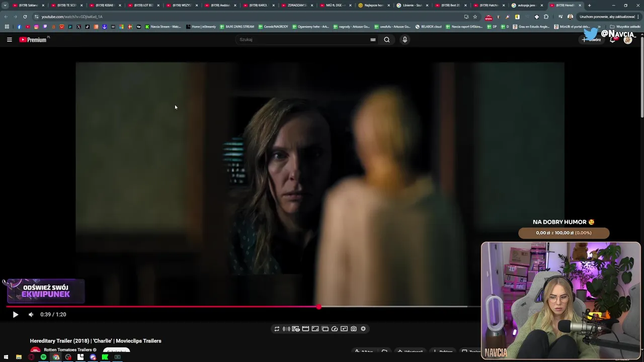Click the expand-in-window player icon
The height and width of the screenshot is (362, 644).
(x=315, y=329)
